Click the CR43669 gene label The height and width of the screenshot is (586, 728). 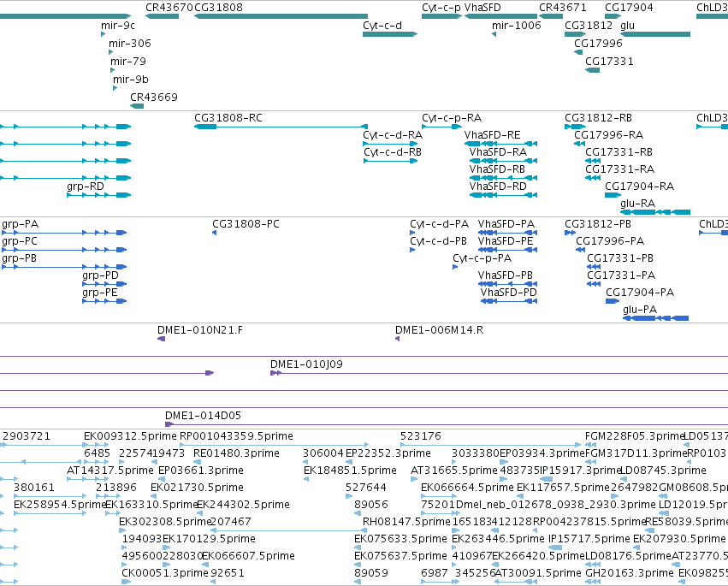coord(154,97)
